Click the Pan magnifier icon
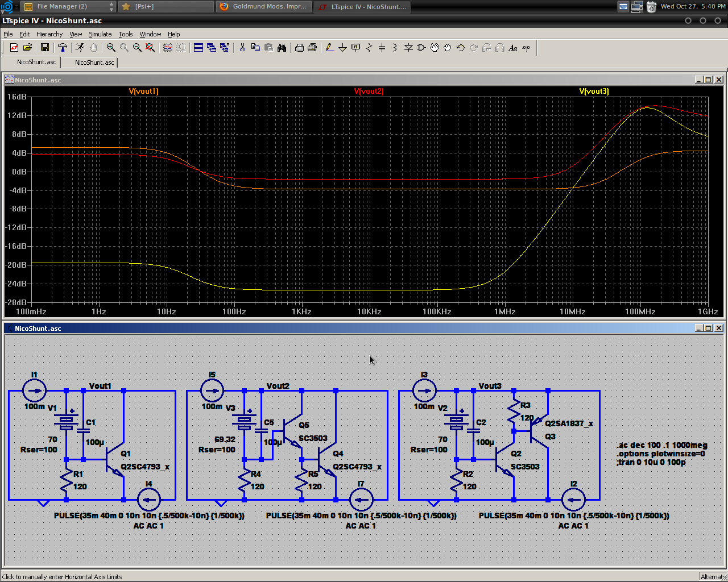728x582 pixels. tap(124, 48)
